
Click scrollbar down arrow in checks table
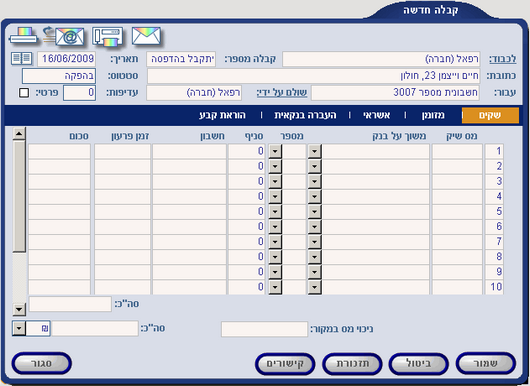pos(19,309)
